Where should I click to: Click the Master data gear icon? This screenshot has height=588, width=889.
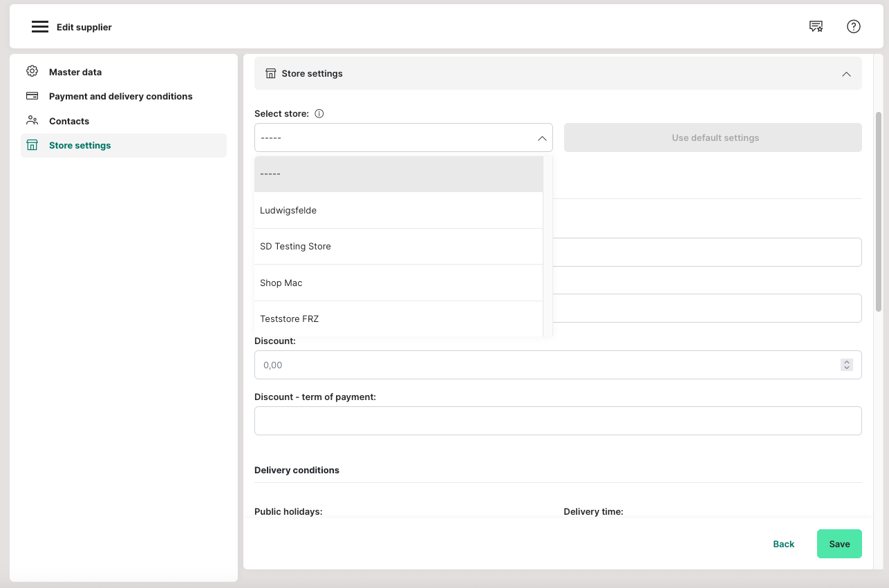tap(32, 72)
